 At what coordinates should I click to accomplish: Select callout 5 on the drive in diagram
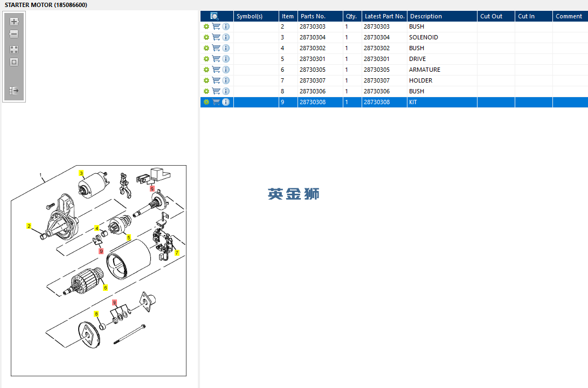click(x=129, y=238)
